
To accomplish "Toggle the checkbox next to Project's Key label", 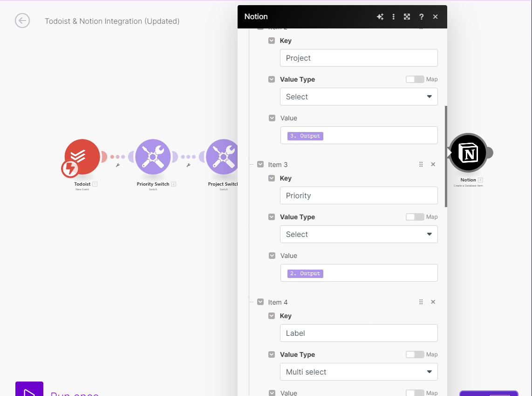I will tap(272, 41).
